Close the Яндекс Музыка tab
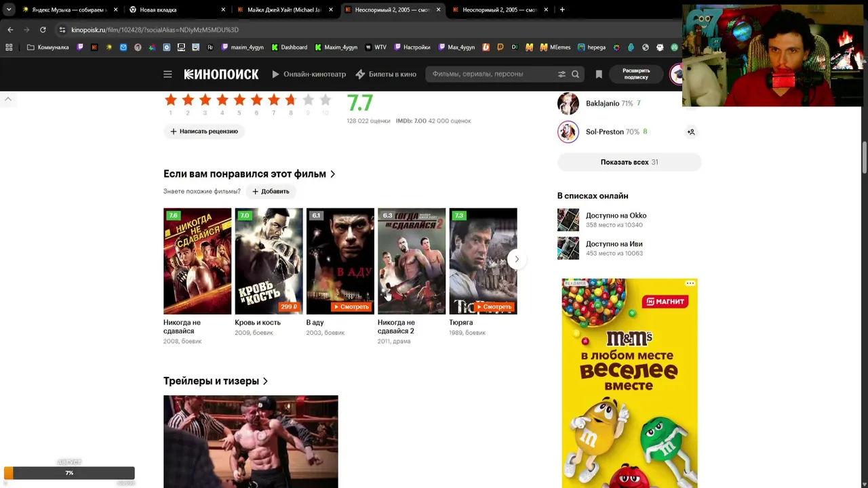868x488 pixels. coord(116,9)
